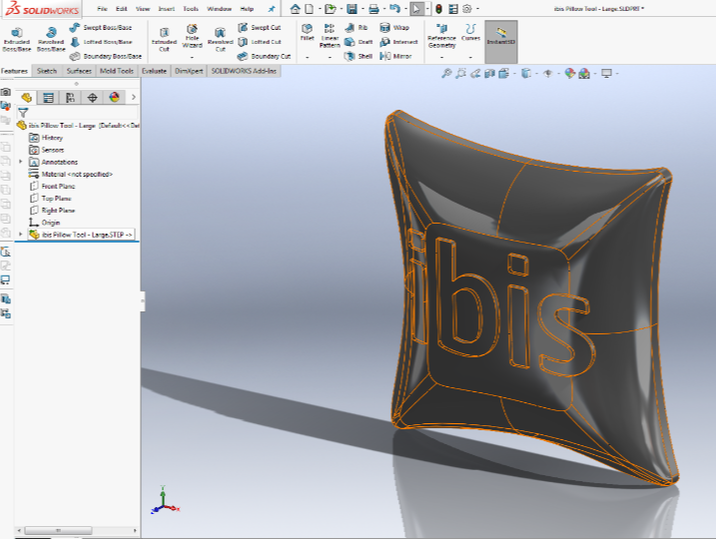
Task: Undo the last action
Action: click(x=395, y=9)
